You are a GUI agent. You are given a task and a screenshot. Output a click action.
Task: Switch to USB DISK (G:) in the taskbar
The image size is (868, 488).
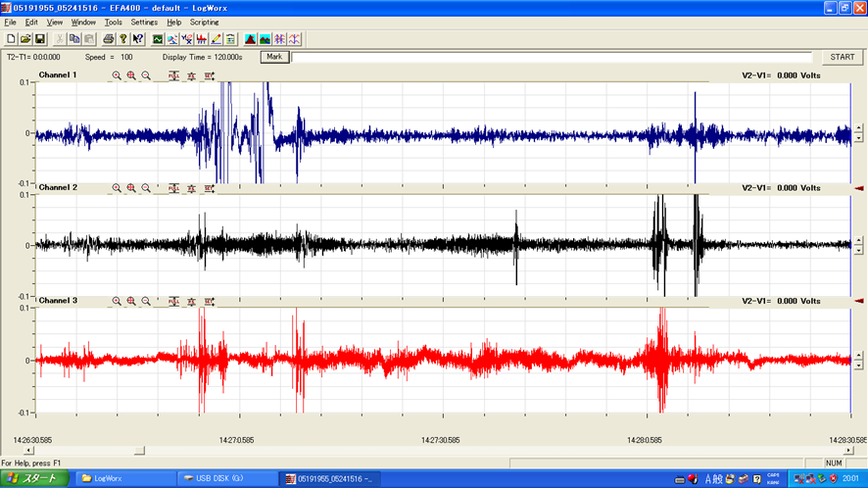click(225, 478)
